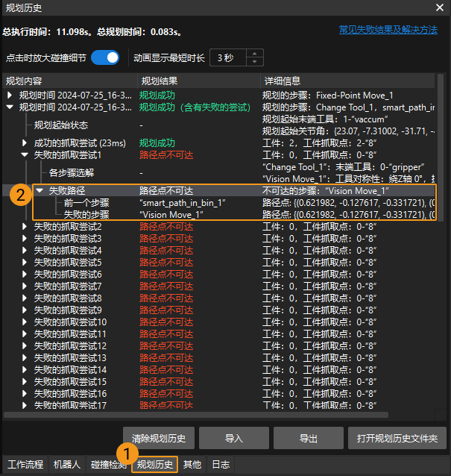Viewport: 451px width, 476px height.
Task: Click 不可达的步骤: "Vision Move_1" detail text
Action: tap(326, 191)
